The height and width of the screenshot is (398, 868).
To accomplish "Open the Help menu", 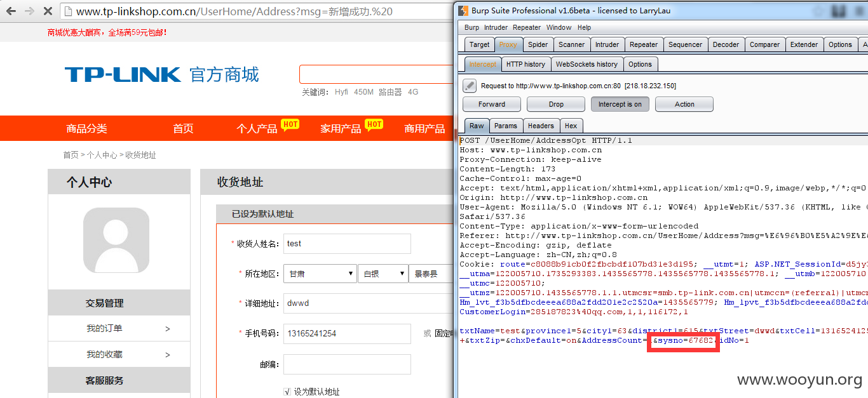I will (584, 27).
